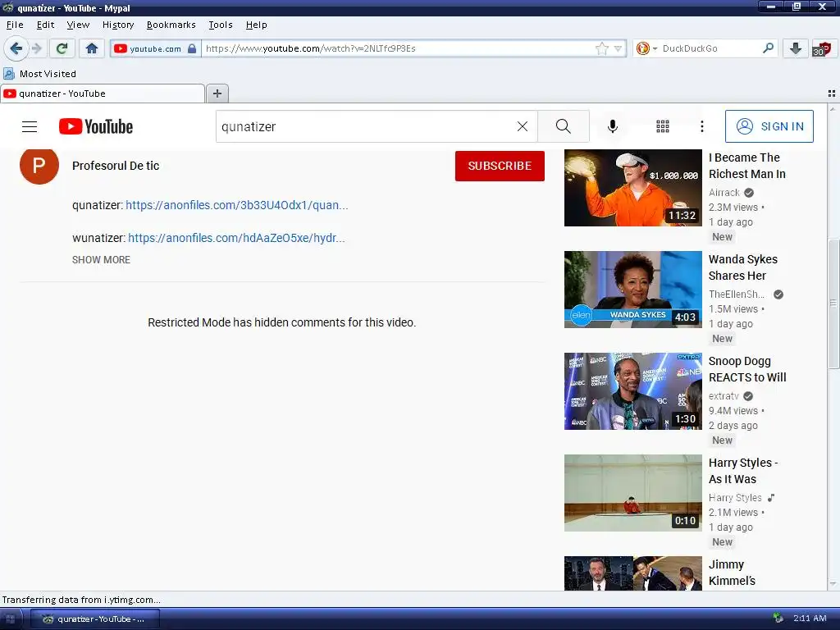
Task: Open the YouTube apps grid icon
Action: pos(663,126)
